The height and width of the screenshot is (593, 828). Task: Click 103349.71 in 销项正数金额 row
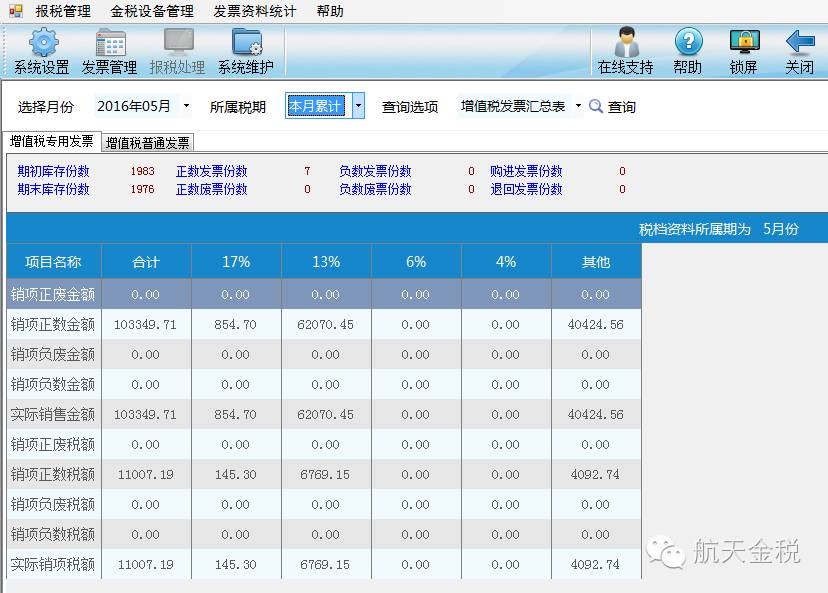pos(146,324)
